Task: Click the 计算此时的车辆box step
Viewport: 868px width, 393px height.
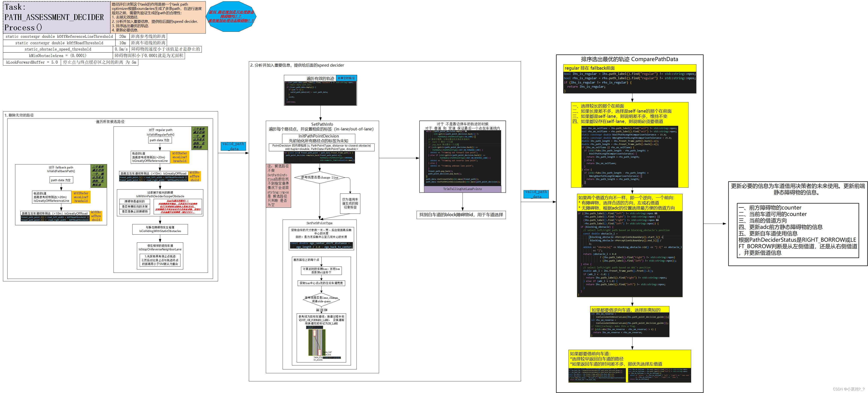Action: [x=322, y=271]
